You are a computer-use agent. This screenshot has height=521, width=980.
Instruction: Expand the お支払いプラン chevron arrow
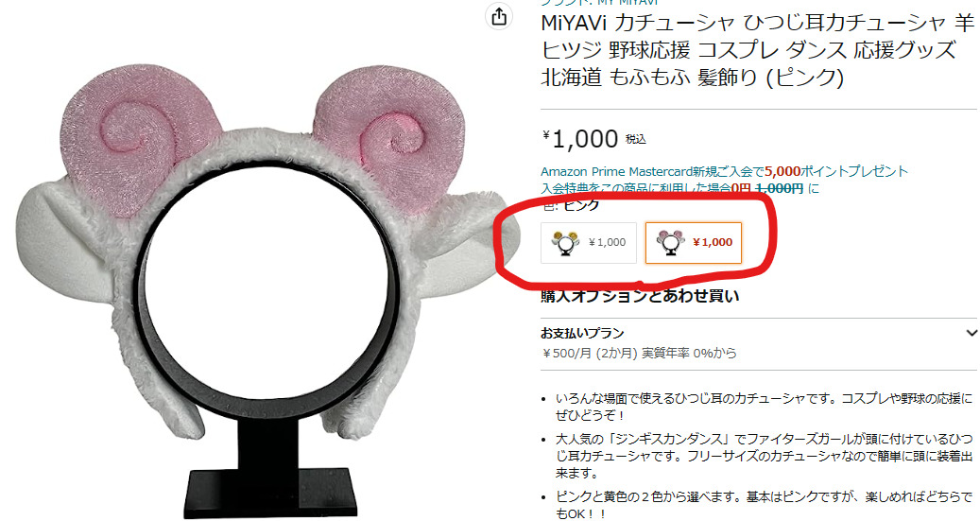[x=971, y=333]
